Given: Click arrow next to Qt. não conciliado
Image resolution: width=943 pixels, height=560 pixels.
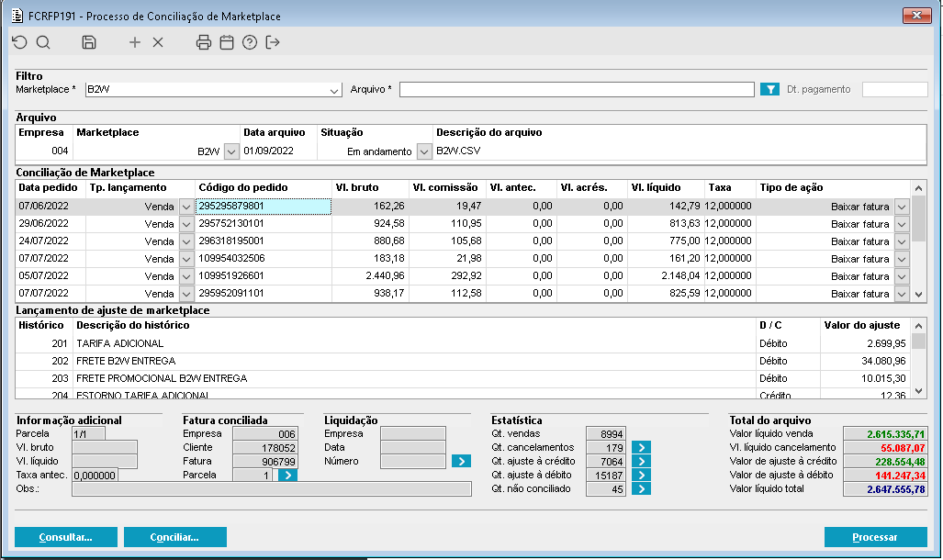Looking at the screenshot, I should (642, 489).
